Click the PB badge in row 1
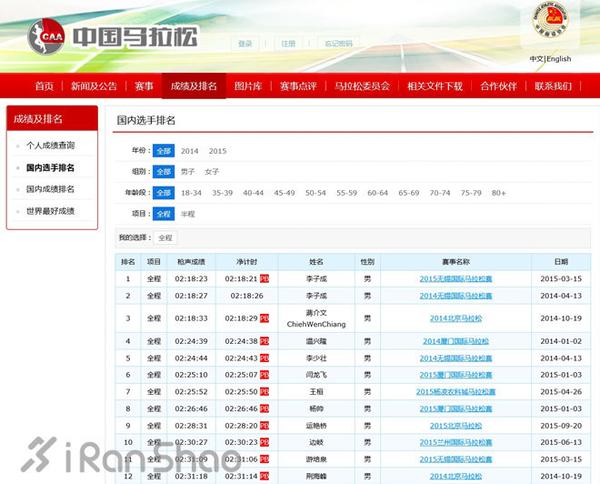Screen dimensions: 600x484 click(x=264, y=279)
